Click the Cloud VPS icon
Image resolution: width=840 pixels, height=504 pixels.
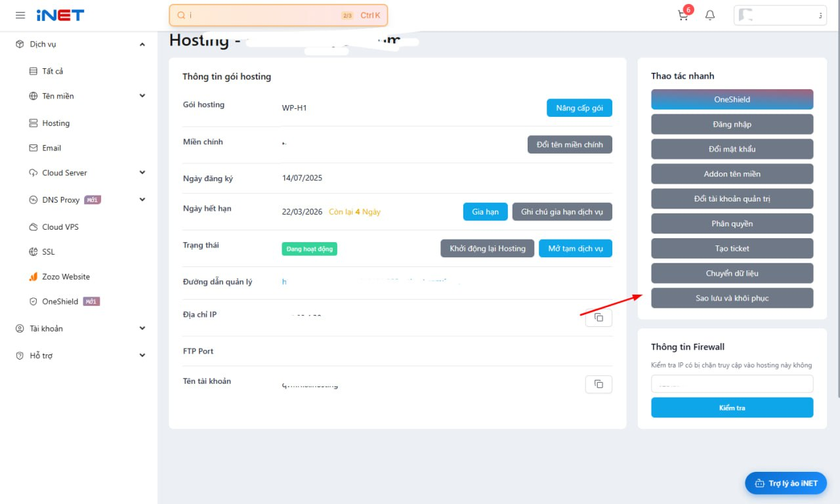(x=33, y=227)
